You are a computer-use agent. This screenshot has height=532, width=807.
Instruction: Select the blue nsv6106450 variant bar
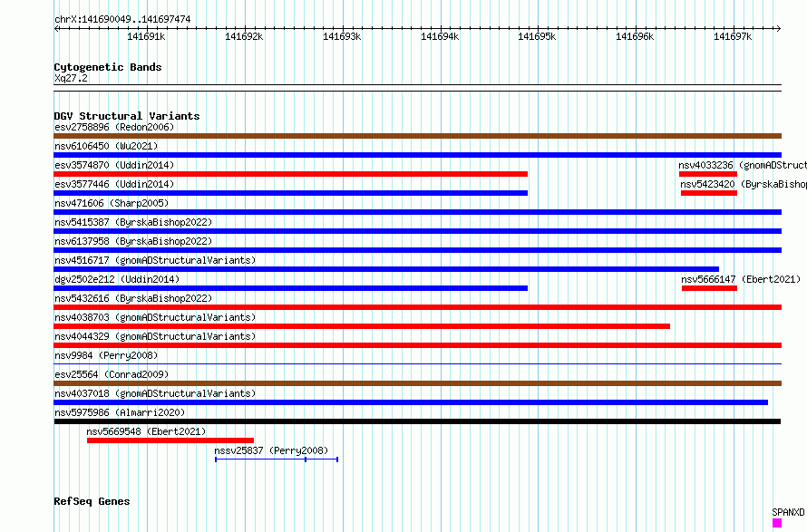[x=417, y=155]
